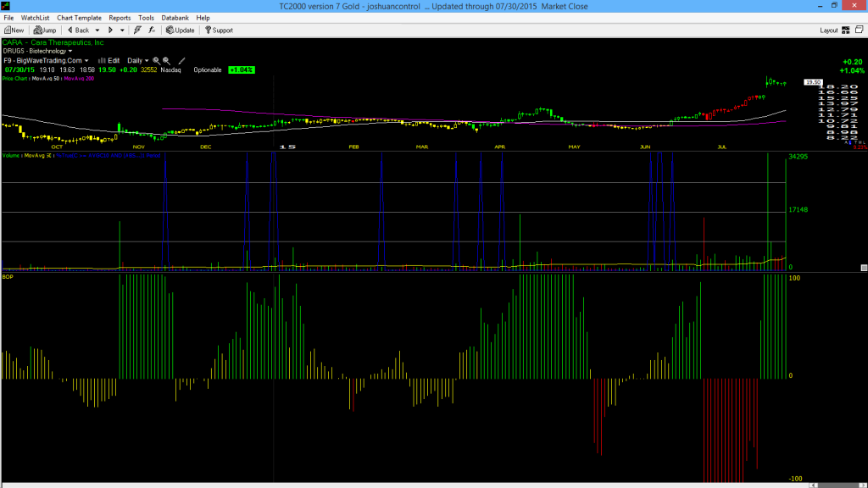Open the Reports menu
This screenshot has height=488, width=868.
[x=120, y=18]
